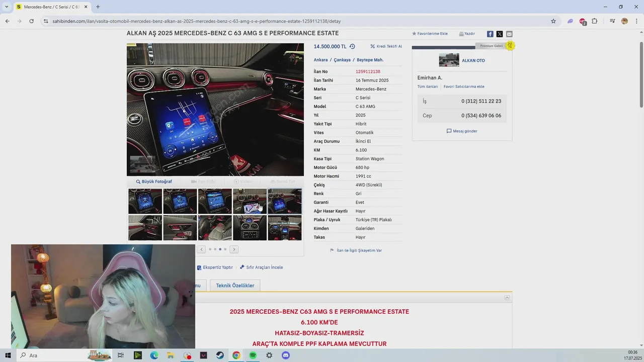The height and width of the screenshot is (362, 644).
Task: Go to next thumbnail page arrow
Action: click(x=234, y=249)
